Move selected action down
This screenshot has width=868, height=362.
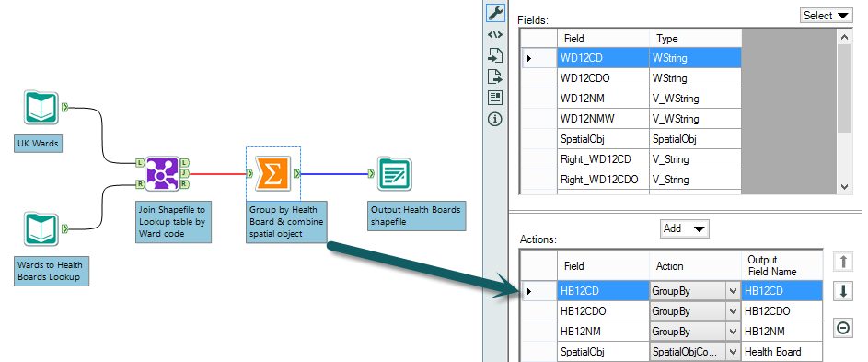coord(843,291)
